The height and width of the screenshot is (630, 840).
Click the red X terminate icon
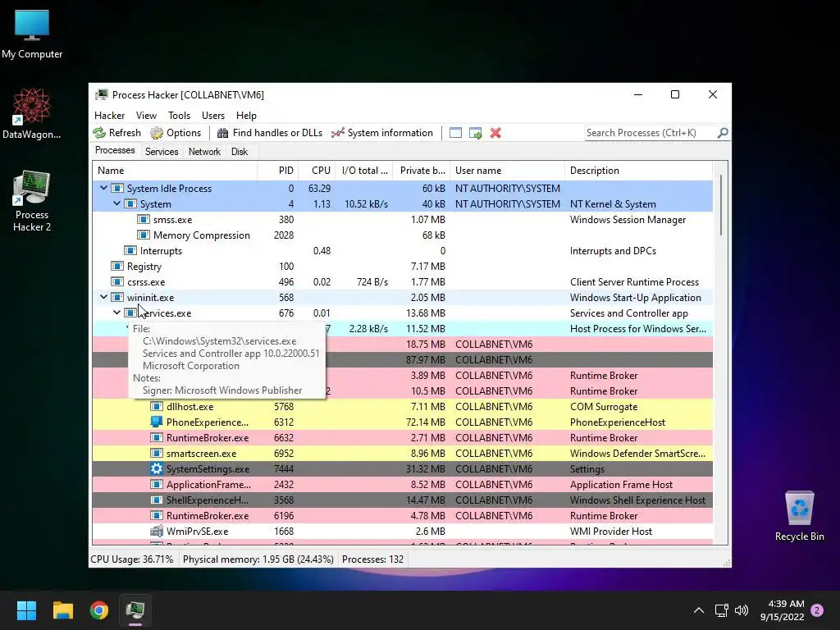(x=495, y=133)
